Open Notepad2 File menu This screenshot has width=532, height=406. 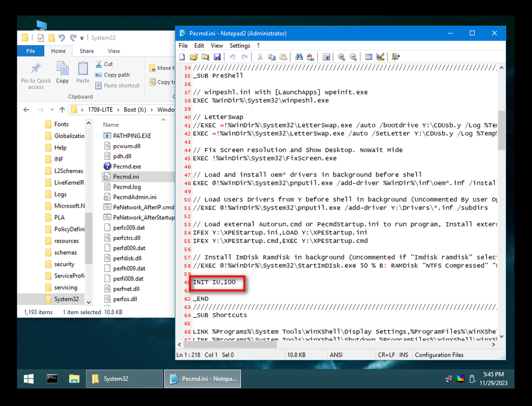pos(183,46)
